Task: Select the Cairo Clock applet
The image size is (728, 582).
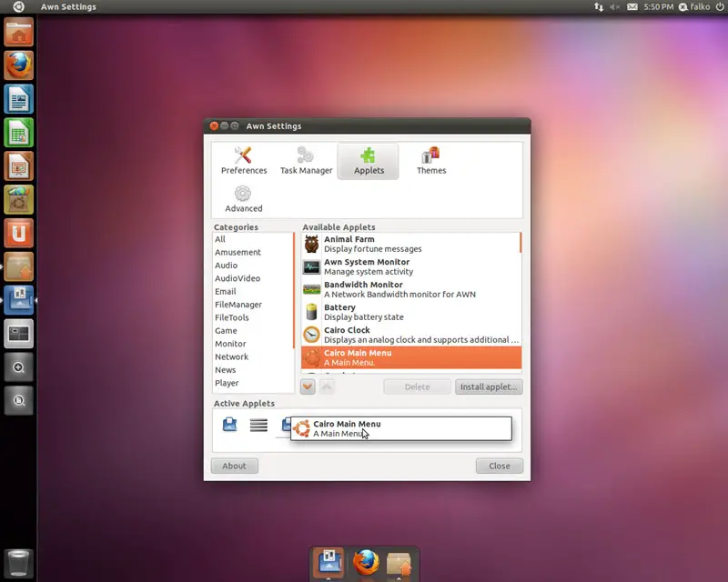Action: click(x=410, y=335)
